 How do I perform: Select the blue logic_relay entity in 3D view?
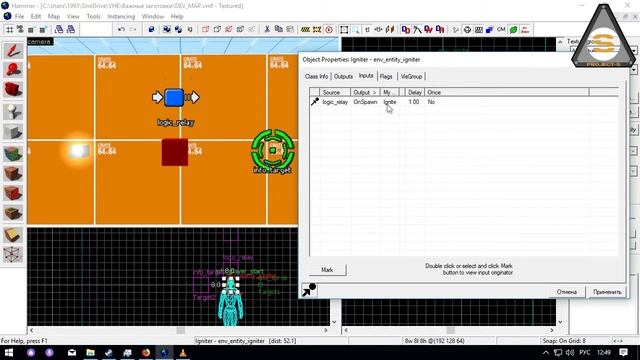174,98
